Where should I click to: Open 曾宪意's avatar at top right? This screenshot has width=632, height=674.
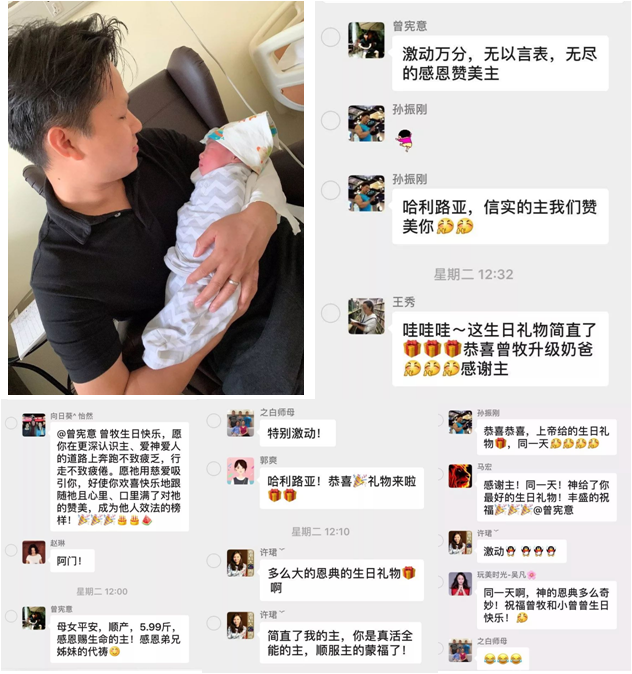[366, 40]
